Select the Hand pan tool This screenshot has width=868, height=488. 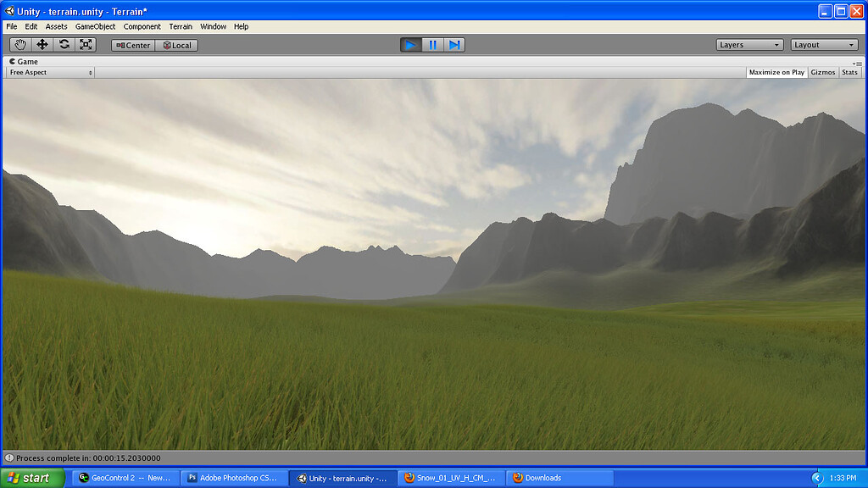tap(19, 44)
